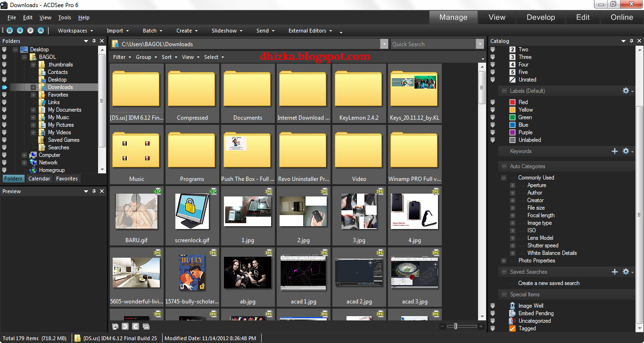Toggle Easy-Select marker for Tagged
The width and height of the screenshot is (644, 343).
(x=493, y=328)
